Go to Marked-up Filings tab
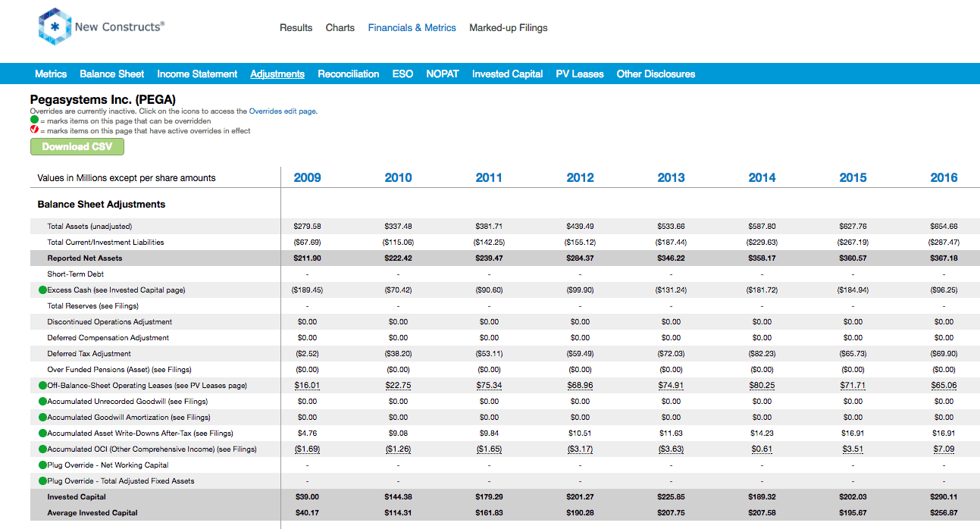The height and width of the screenshot is (529, 980). pos(509,28)
